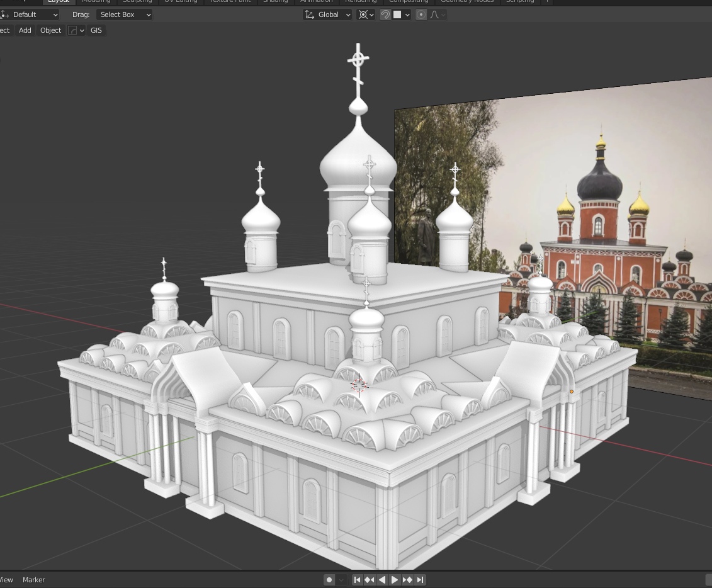Expand arrow next to the square header icon

pos(82,30)
